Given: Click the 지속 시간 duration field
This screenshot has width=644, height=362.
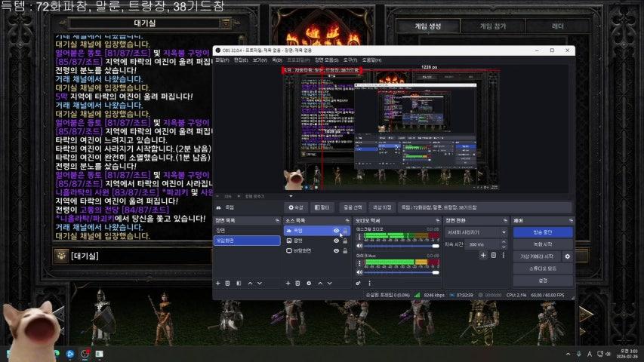Looking at the screenshot, I should (483, 244).
